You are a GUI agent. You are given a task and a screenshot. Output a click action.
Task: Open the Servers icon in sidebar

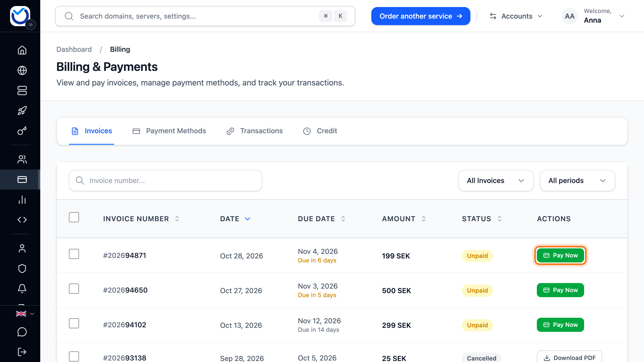(22, 90)
